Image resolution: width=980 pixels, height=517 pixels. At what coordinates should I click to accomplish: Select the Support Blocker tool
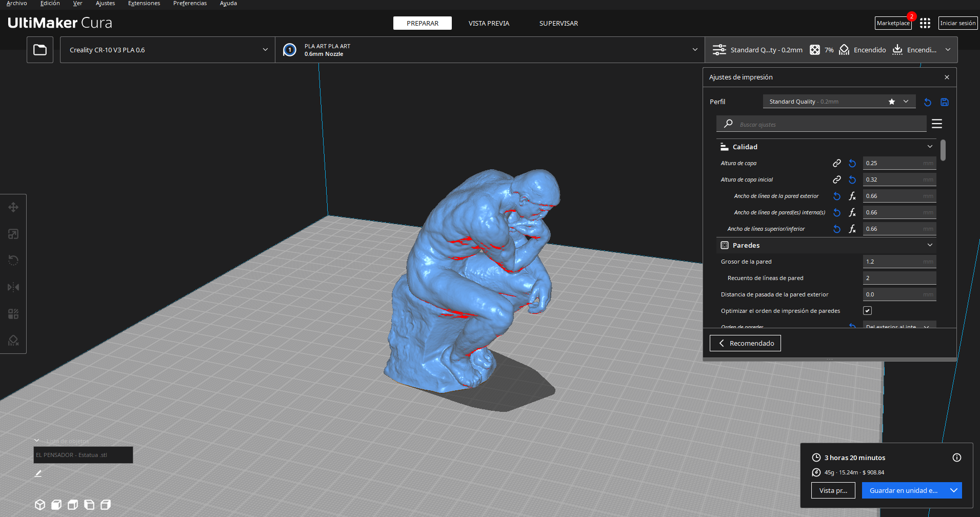tap(13, 341)
